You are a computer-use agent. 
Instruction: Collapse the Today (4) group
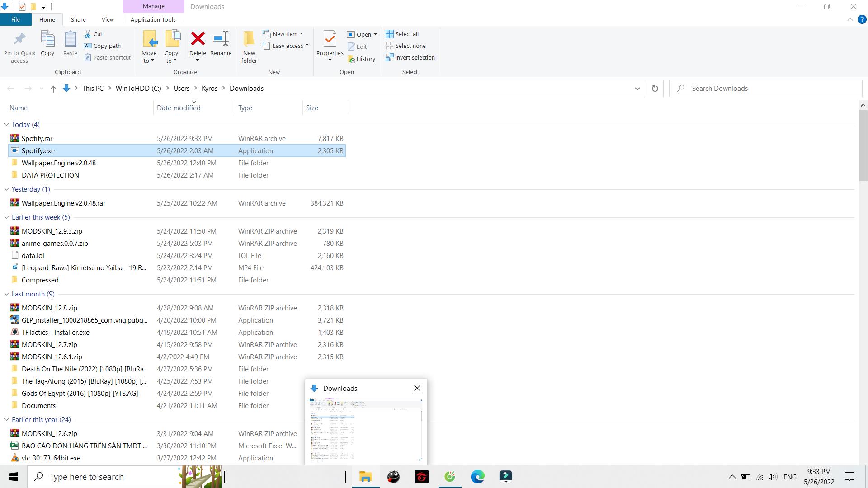click(x=7, y=125)
